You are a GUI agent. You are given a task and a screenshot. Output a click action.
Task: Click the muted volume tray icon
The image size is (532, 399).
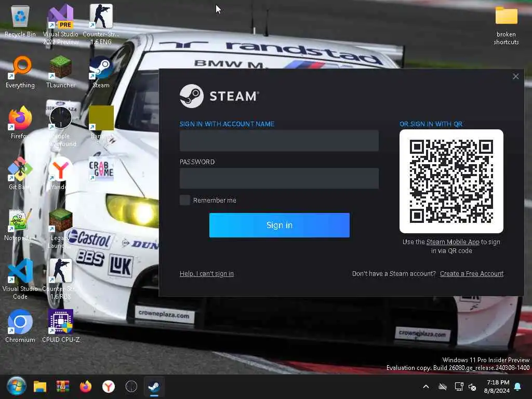[x=472, y=387]
